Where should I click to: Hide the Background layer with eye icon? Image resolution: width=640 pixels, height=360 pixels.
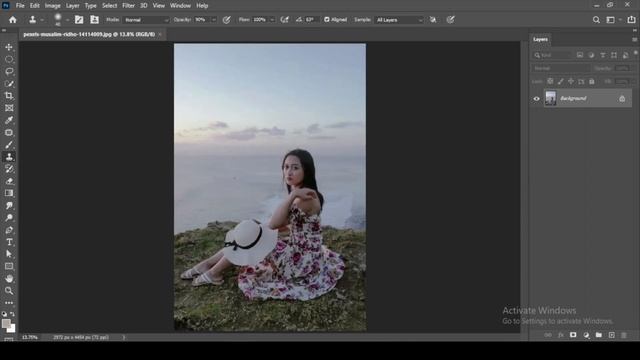click(536, 99)
